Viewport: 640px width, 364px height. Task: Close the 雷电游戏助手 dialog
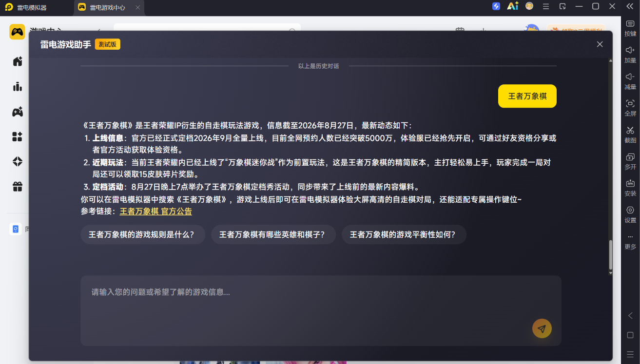coord(600,44)
